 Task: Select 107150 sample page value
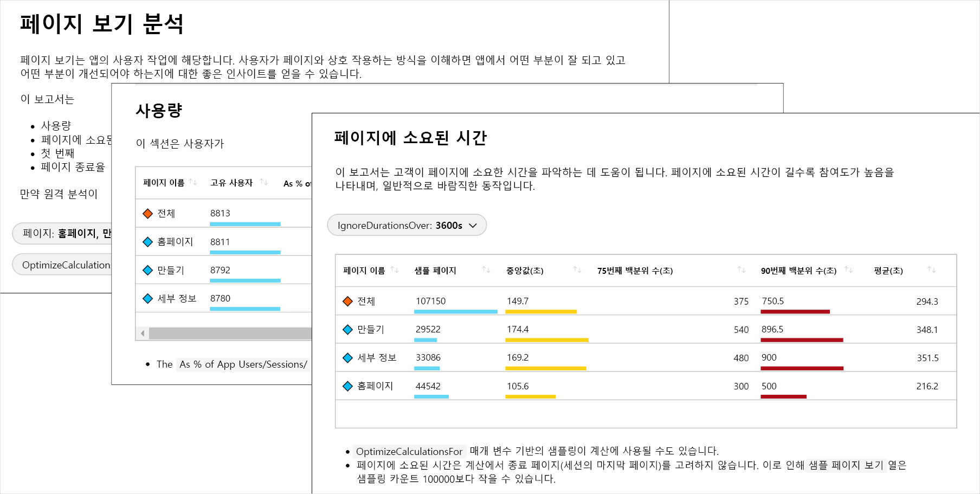(430, 301)
